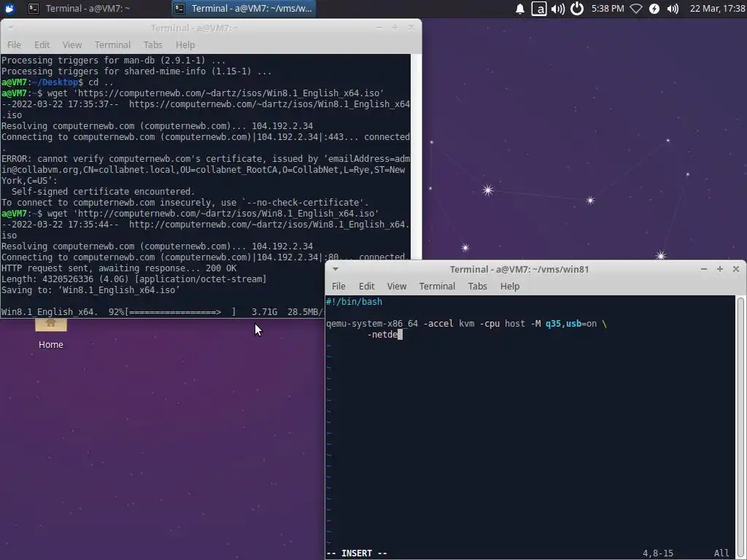
Task: Click the 'cd ..' command line
Action: [101, 82]
